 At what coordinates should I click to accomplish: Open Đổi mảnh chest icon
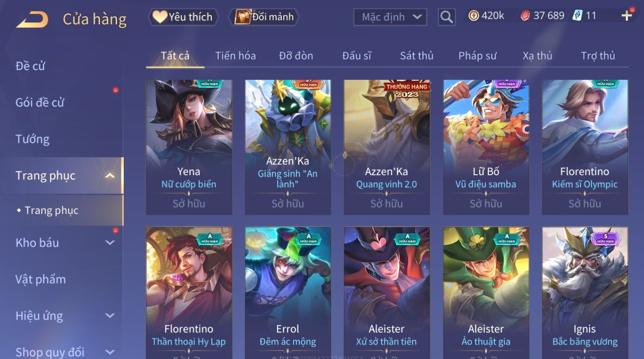(x=264, y=17)
